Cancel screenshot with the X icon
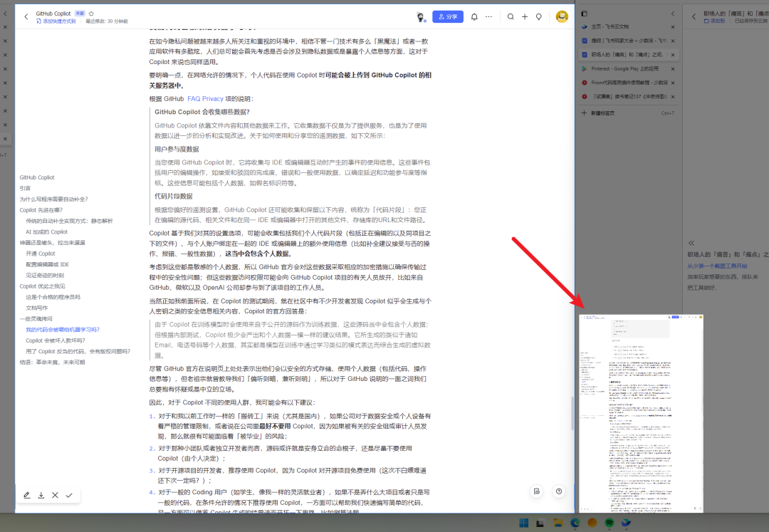Image resolution: width=769 pixels, height=532 pixels. pos(55,495)
